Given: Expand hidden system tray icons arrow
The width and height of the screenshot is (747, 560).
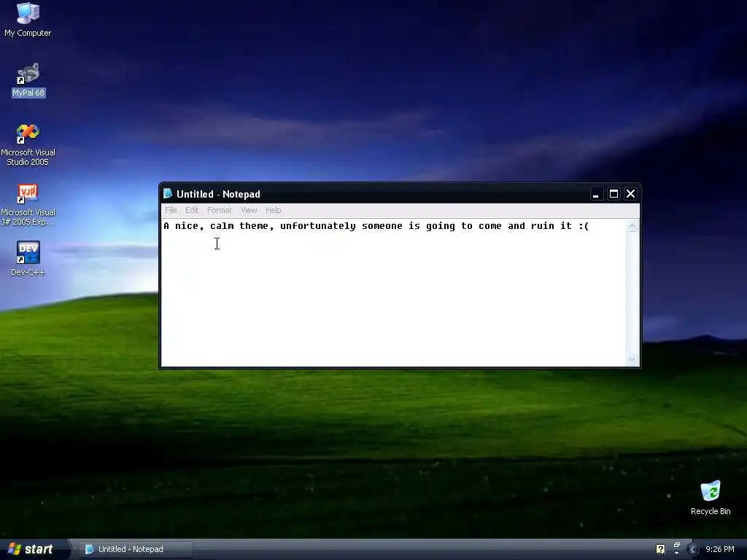Looking at the screenshot, I should (x=693, y=550).
